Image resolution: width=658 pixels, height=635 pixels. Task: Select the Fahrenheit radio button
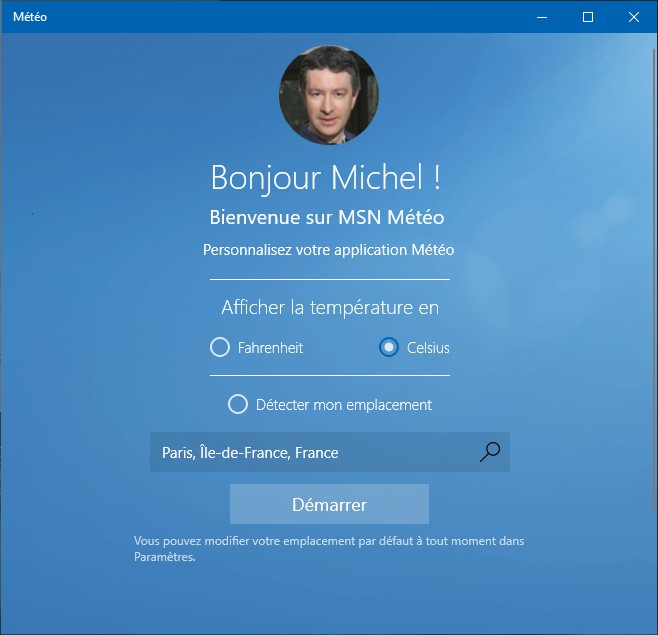click(220, 347)
